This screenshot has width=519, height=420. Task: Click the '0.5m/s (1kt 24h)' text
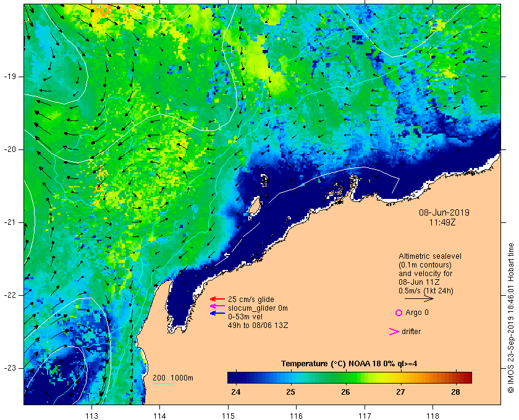point(426,291)
